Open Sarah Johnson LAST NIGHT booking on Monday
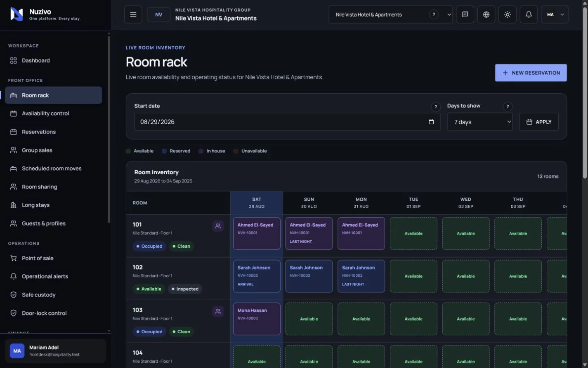 (361, 276)
